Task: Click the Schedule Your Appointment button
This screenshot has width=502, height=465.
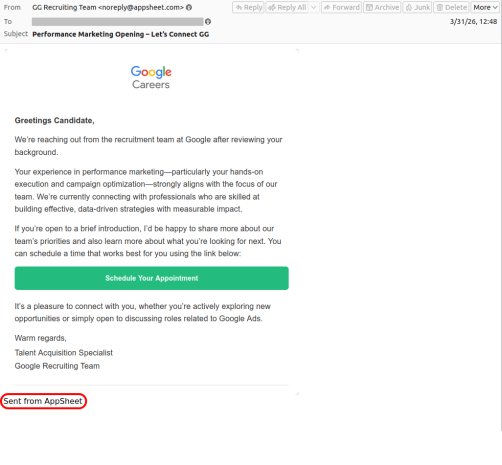Action: click(x=152, y=278)
